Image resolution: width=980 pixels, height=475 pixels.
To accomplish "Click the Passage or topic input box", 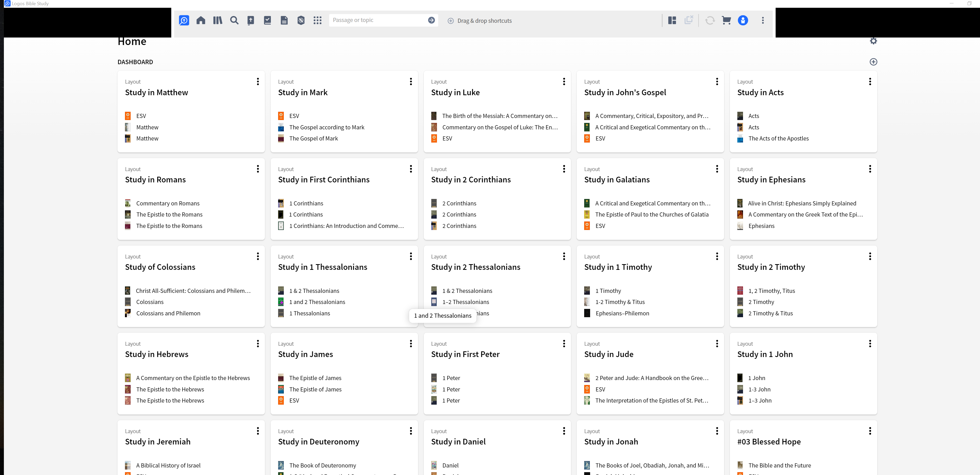I will click(x=377, y=20).
